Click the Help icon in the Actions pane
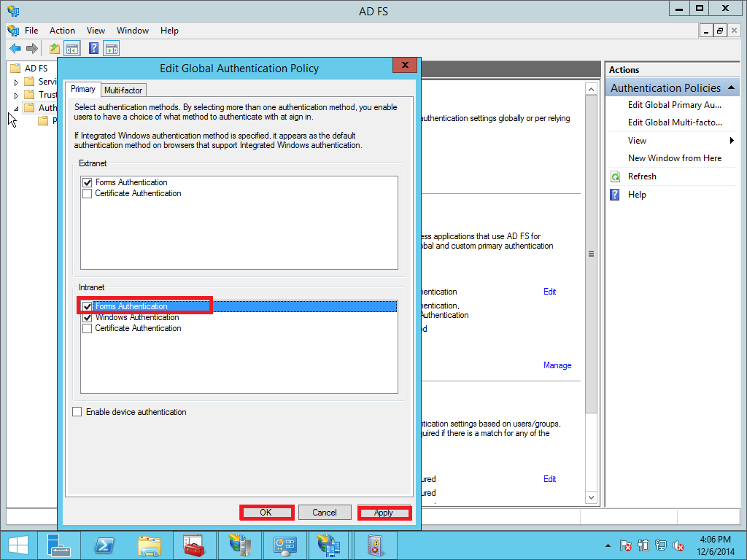Viewport: 747px width, 560px height. point(615,195)
